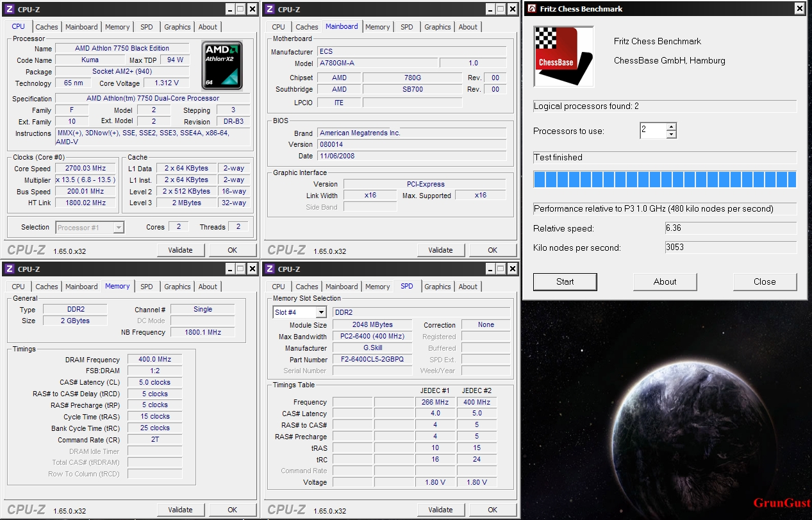Open About tab in the CPU window
Image resolution: width=812 pixels, height=520 pixels.
[x=208, y=27]
